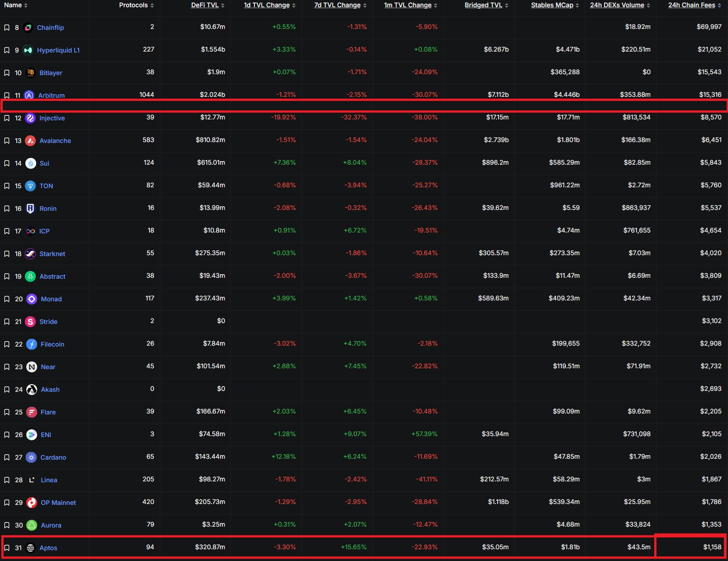
Task: Click the TON chain logo
Action: point(30,186)
